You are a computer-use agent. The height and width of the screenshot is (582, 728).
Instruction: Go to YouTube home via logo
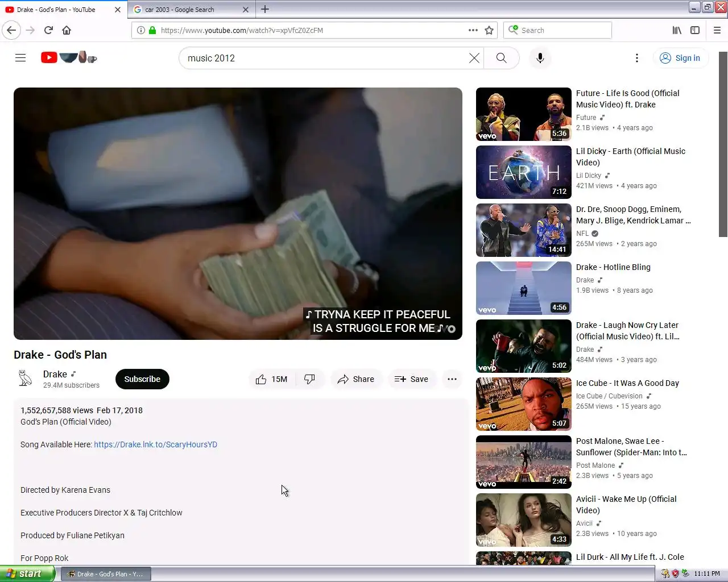pyautogui.click(x=69, y=57)
